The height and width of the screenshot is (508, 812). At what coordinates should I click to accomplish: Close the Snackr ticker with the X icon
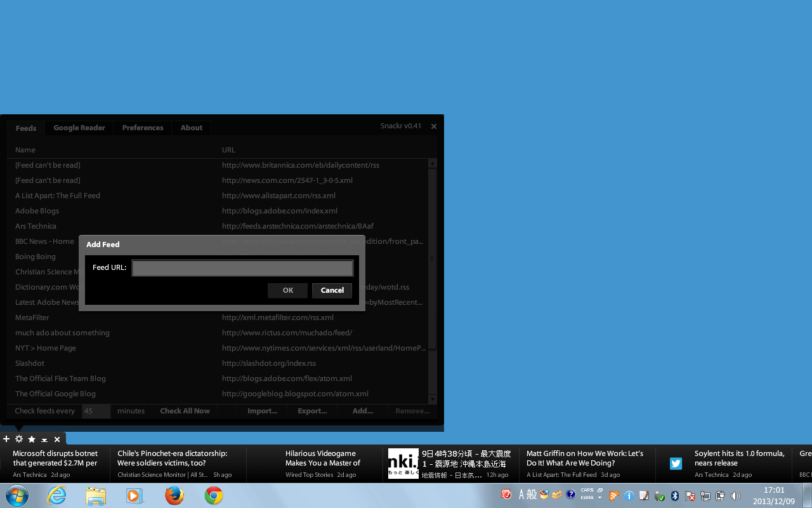coord(57,439)
